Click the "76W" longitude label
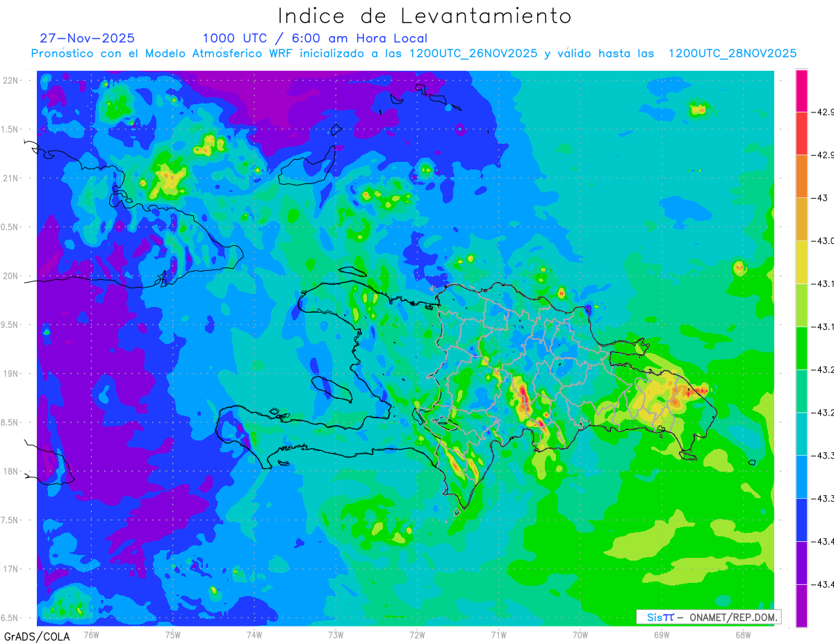The height and width of the screenshot is (644, 834). (x=91, y=634)
